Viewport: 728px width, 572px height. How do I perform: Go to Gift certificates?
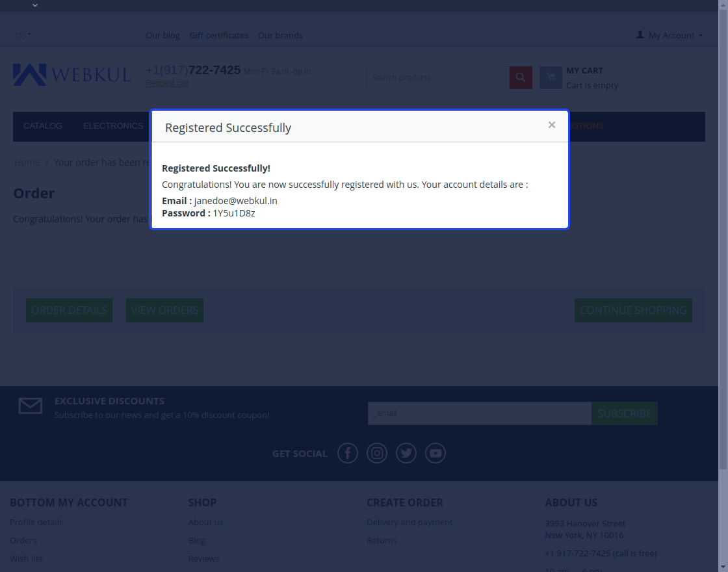pyautogui.click(x=218, y=35)
